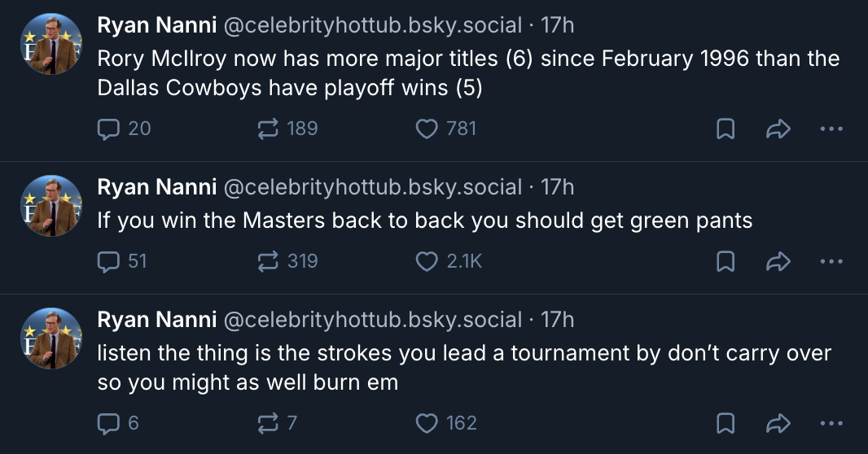This screenshot has height=454, width=868.
Task: Bookmark the 'burn em' strokes post
Action: pos(726,423)
